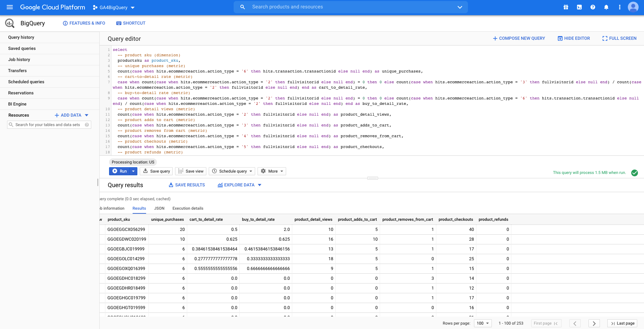Image resolution: width=644 pixels, height=329 pixels.
Task: Switch to Execution details tab
Action: 188,208
